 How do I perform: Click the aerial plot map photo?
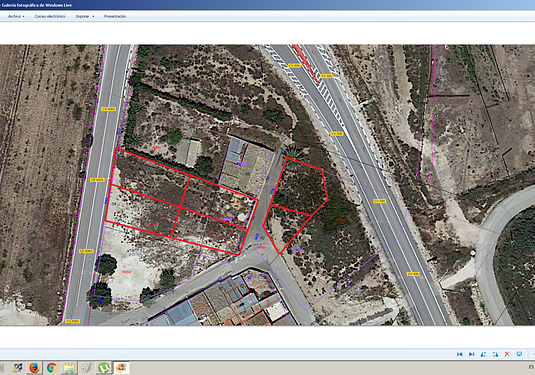(268, 185)
